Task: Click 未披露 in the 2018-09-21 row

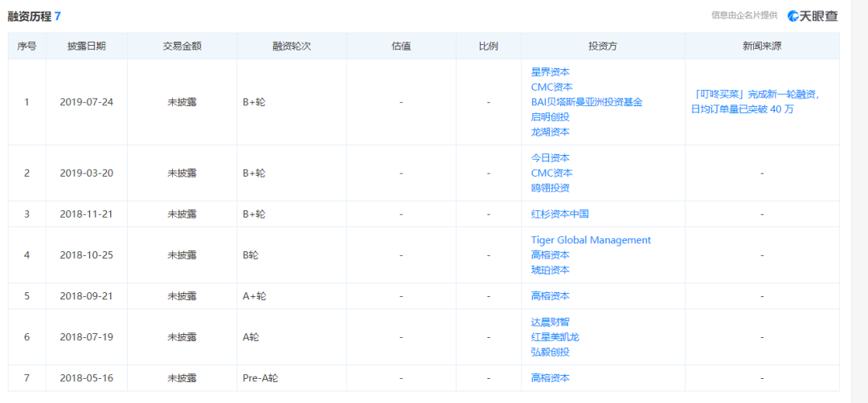Action: pos(182,295)
